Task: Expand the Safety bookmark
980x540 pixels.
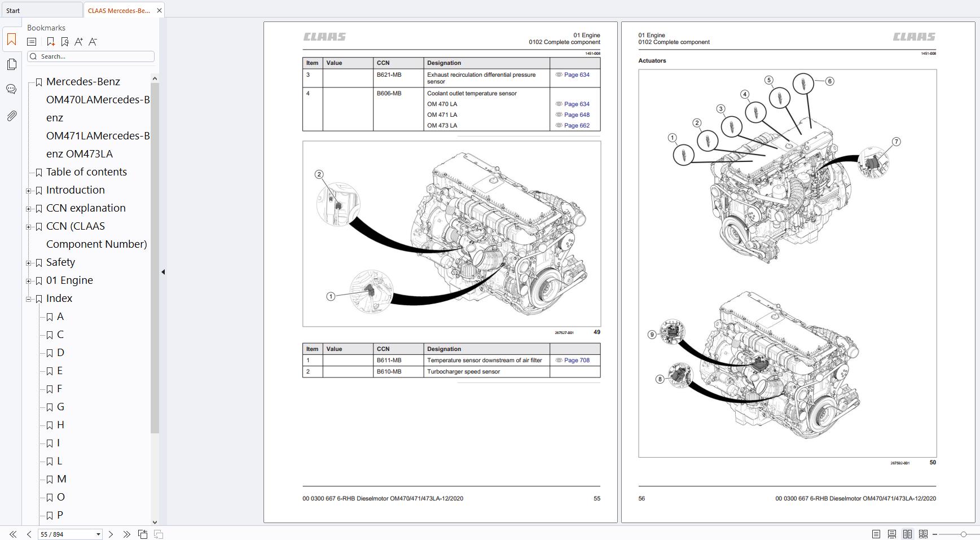Action: (x=28, y=263)
